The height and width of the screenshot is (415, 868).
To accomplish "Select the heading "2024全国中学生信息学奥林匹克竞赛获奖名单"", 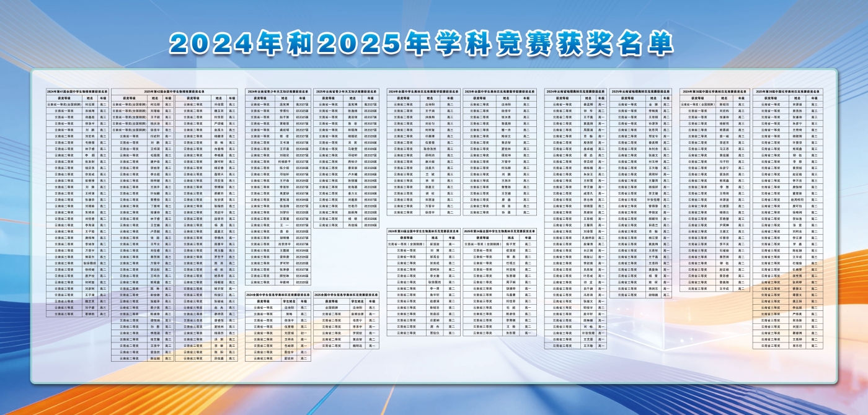I will [278, 295].
